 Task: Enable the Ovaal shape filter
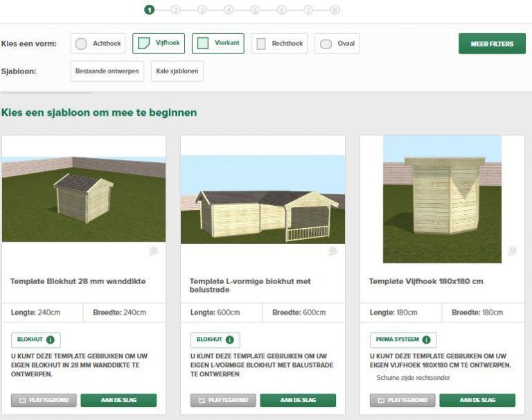pos(337,44)
